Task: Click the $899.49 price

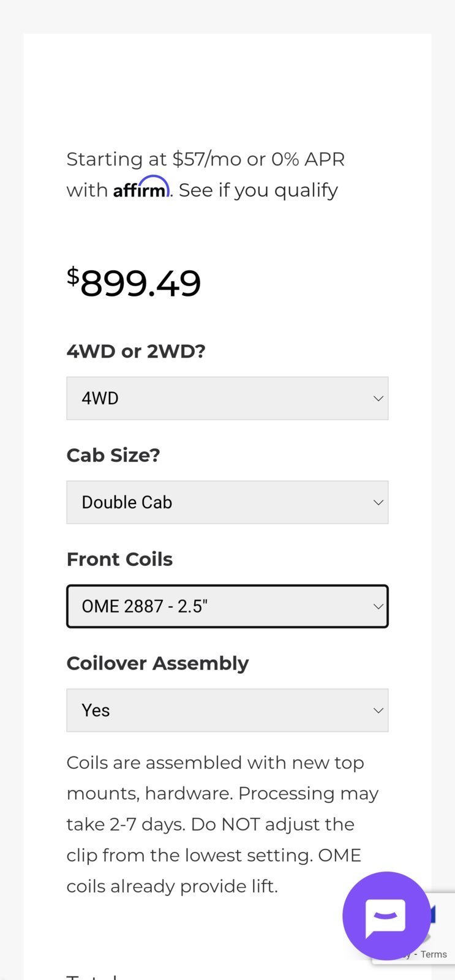Action: click(133, 283)
